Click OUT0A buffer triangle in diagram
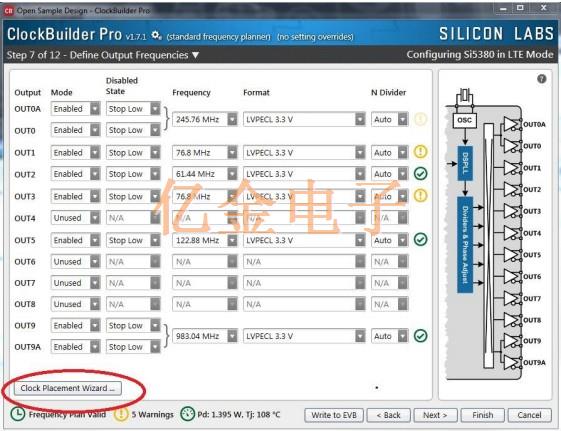561x431 pixels. point(512,124)
